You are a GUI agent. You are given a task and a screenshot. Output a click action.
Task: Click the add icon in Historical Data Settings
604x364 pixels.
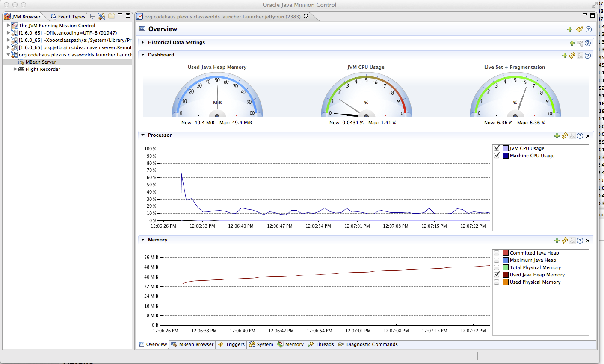coord(572,43)
